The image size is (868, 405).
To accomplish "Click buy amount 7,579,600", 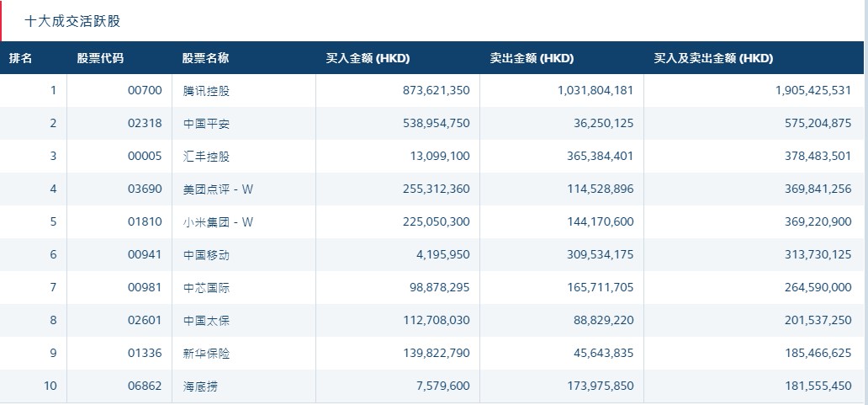I will click(x=443, y=386).
